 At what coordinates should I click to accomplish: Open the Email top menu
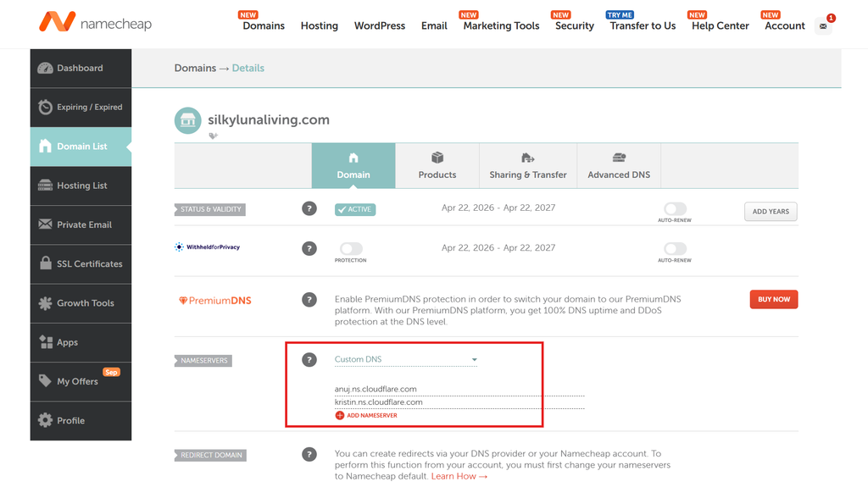(434, 25)
